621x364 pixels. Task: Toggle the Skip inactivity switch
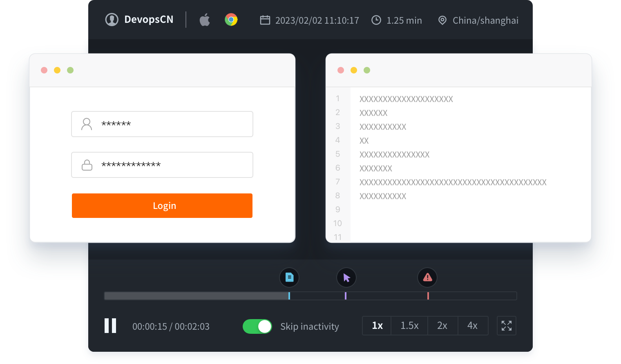pos(257,326)
